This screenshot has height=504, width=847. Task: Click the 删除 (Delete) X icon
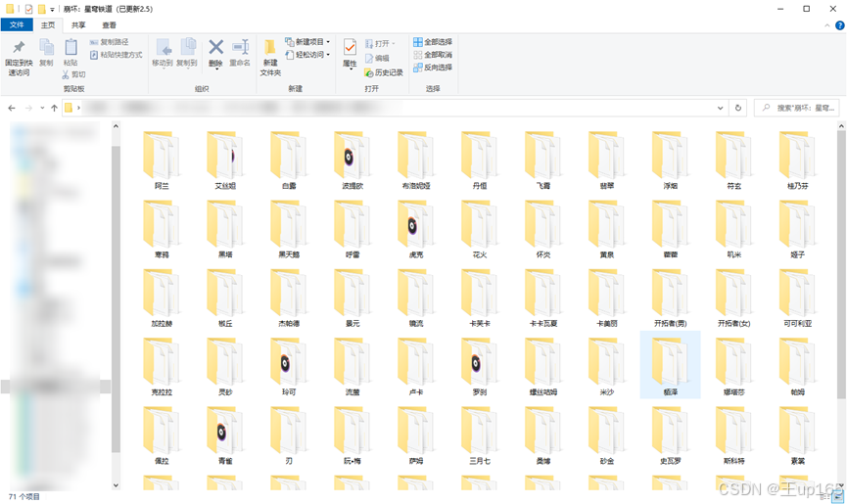(x=216, y=48)
